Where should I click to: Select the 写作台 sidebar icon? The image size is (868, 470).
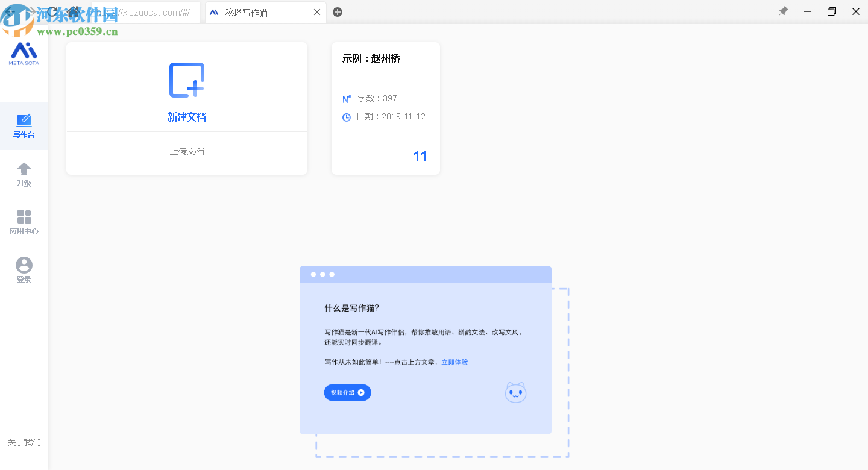pos(24,125)
